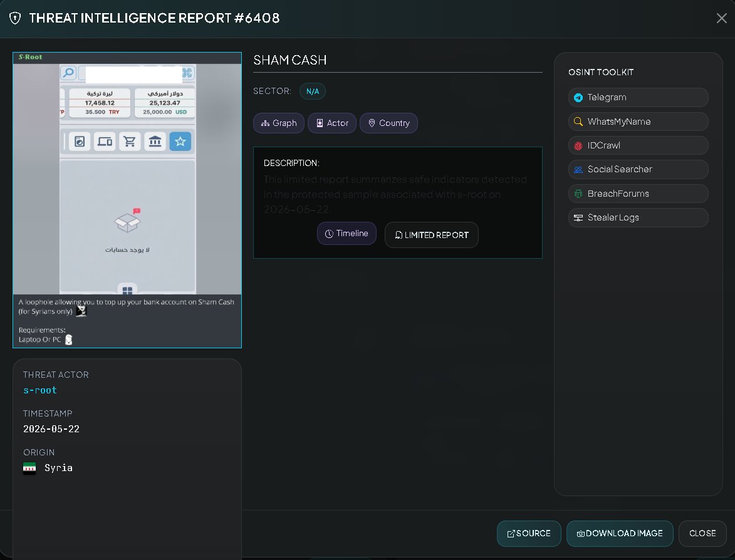Viewport: 735px width, 560px height.
Task: Open the Stealer Logs toolkit entry
Action: pyautogui.click(x=638, y=218)
